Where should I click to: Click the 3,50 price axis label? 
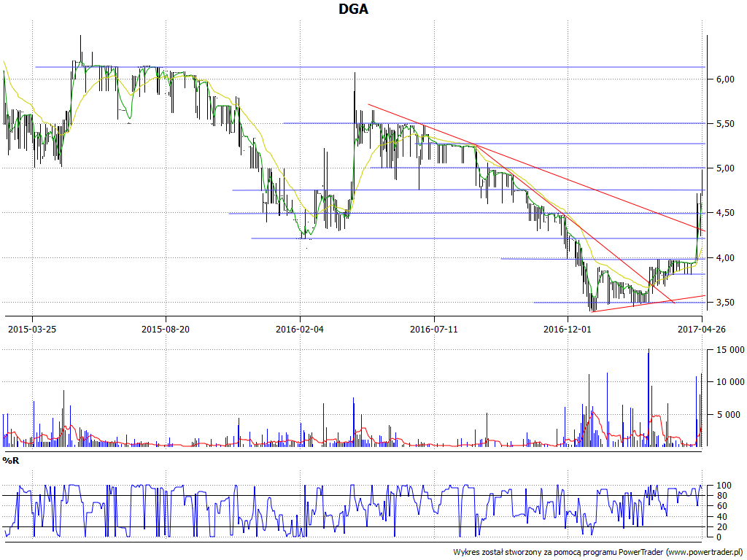[725, 303]
